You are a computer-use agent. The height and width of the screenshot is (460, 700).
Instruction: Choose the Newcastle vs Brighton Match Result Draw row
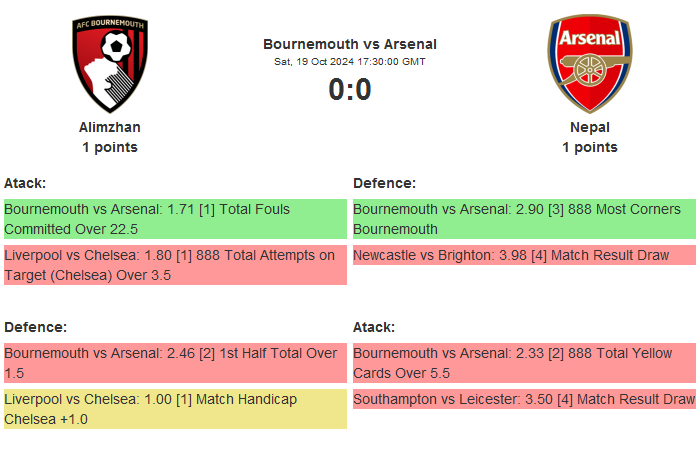(x=524, y=255)
